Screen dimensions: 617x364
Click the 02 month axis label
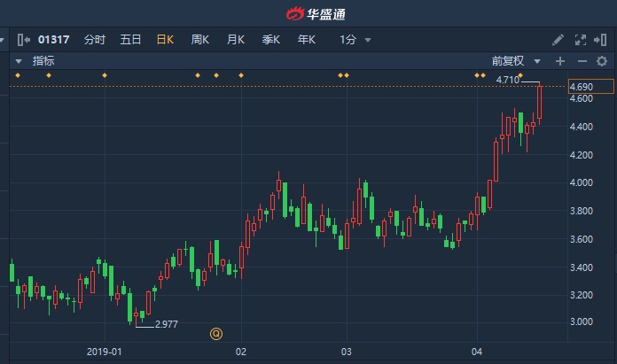tap(241, 352)
